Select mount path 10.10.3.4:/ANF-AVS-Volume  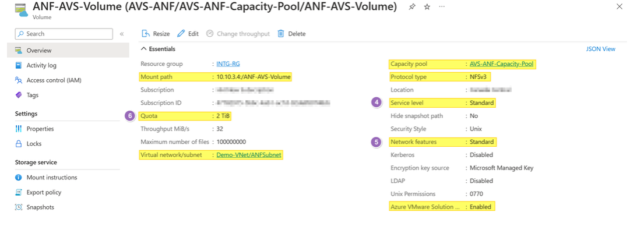[x=254, y=77]
